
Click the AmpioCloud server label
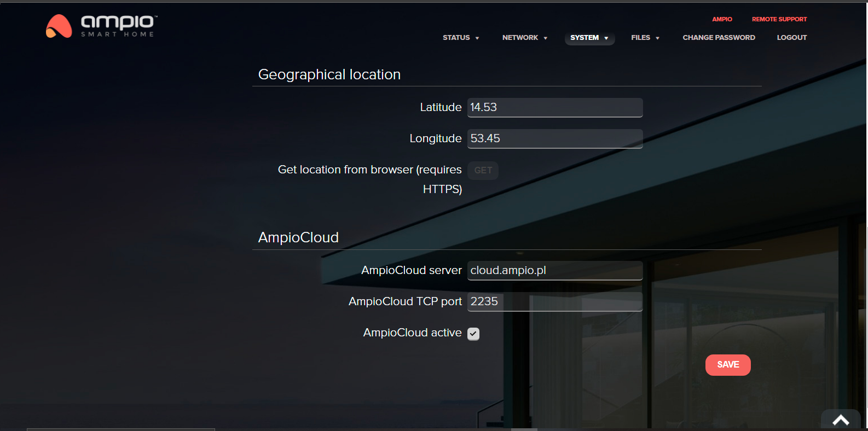coord(412,270)
